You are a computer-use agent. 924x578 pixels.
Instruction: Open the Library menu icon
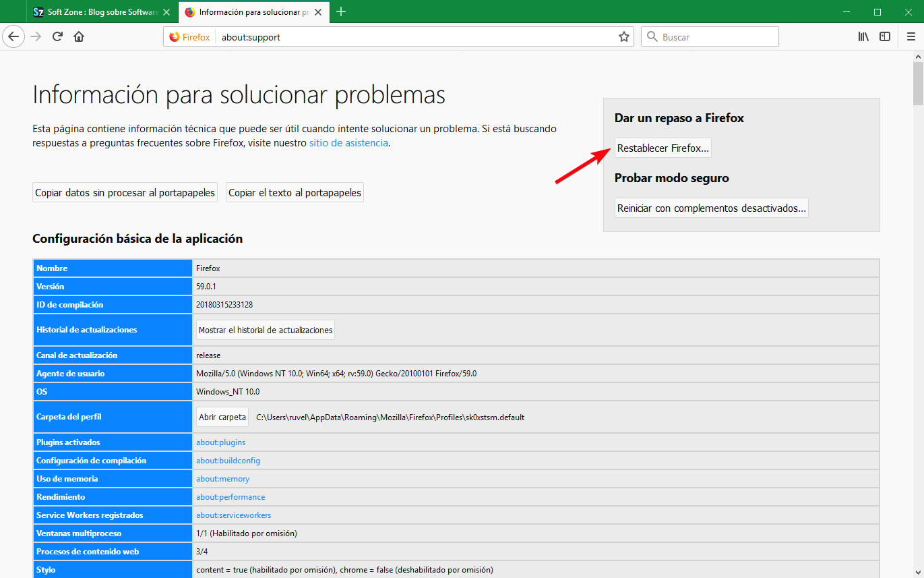tap(863, 36)
